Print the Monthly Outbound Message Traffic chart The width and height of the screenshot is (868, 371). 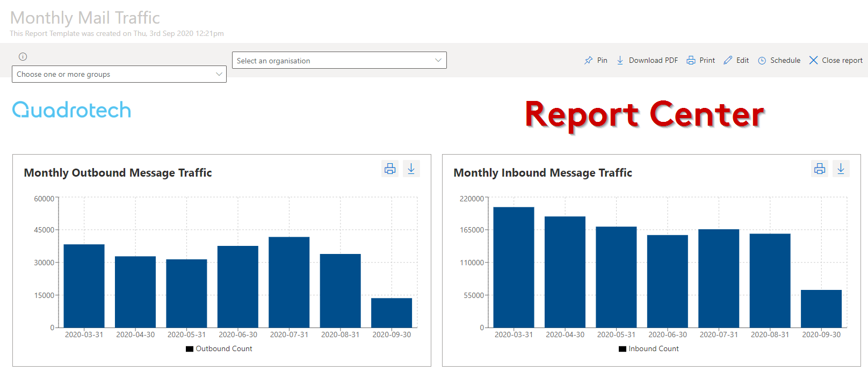(x=390, y=169)
